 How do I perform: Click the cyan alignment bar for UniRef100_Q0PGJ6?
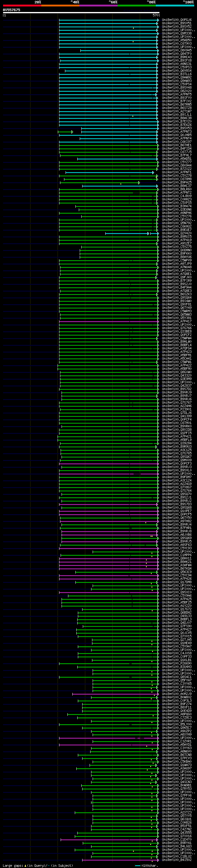(109, 20)
